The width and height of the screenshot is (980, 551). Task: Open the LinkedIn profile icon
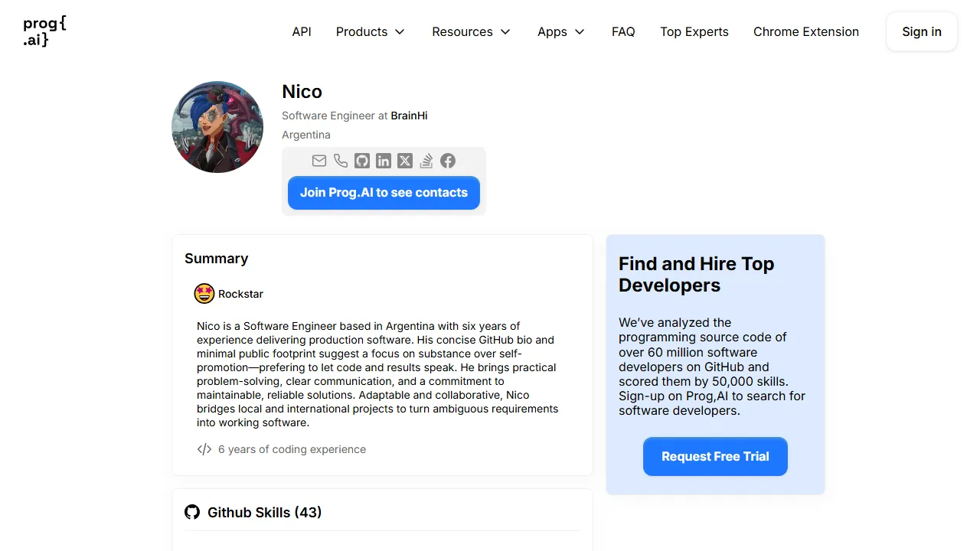coord(384,161)
